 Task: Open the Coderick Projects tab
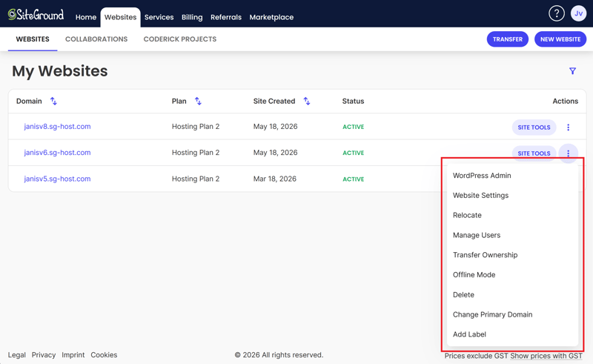tap(180, 39)
